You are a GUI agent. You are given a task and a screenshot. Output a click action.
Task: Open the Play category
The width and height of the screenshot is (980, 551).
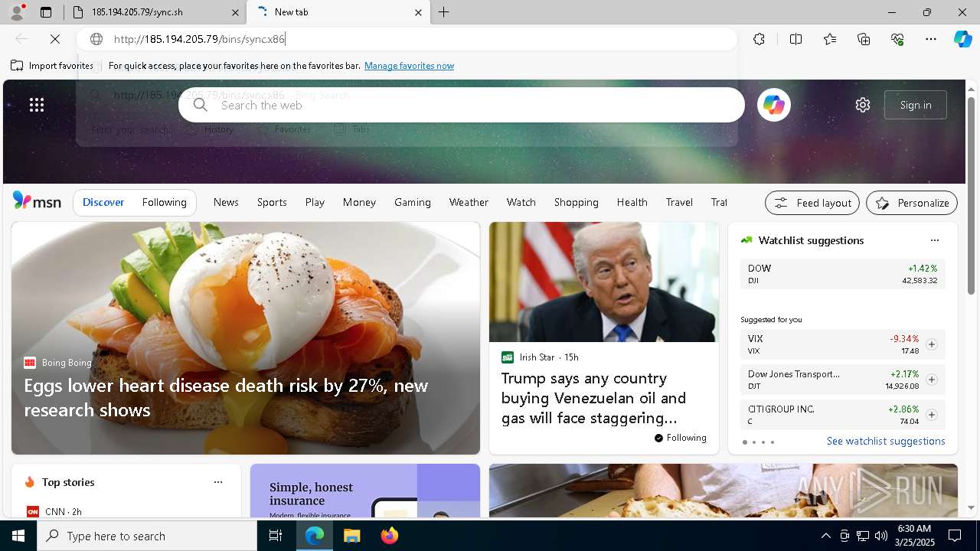(315, 202)
